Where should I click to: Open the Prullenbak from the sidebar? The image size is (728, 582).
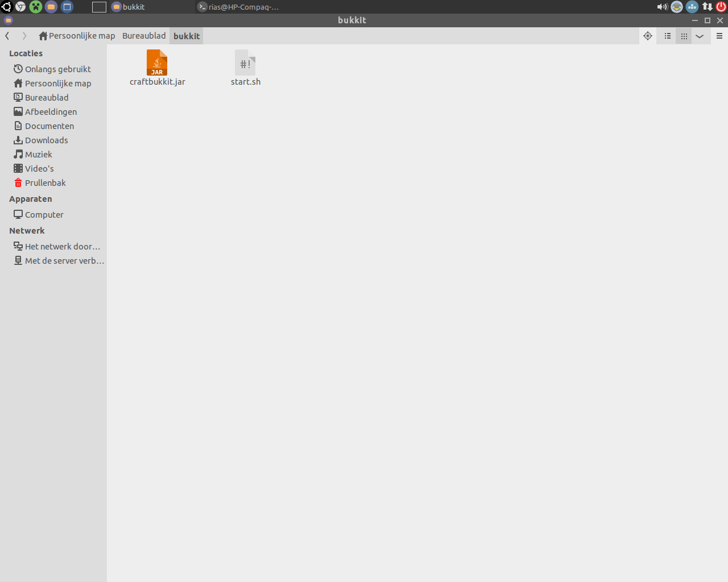(x=44, y=182)
